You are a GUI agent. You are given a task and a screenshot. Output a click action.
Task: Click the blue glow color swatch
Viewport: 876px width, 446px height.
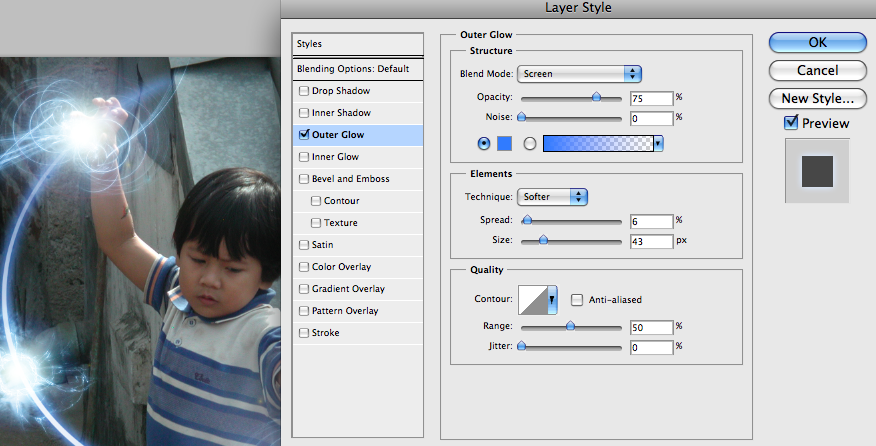pyautogui.click(x=504, y=144)
